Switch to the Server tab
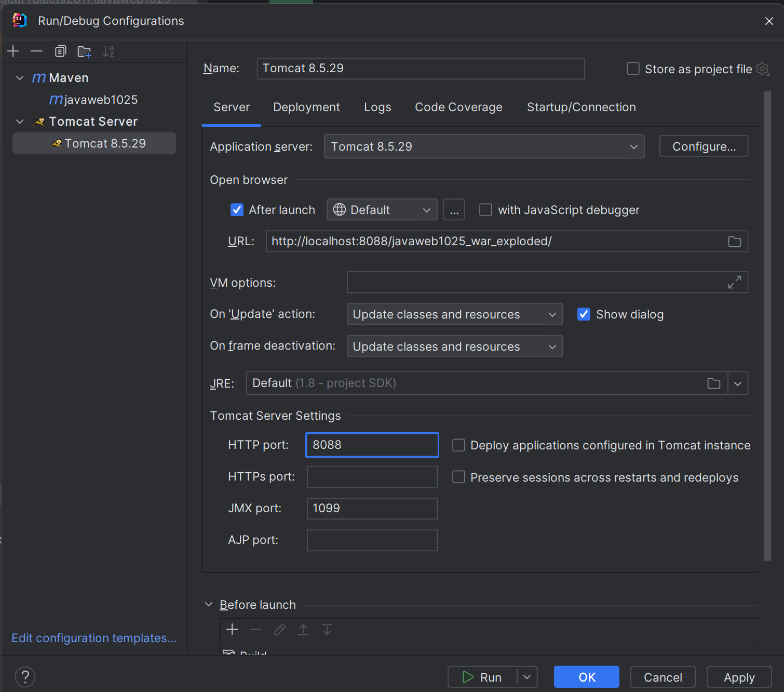Viewport: 784px width, 692px height. 232,107
